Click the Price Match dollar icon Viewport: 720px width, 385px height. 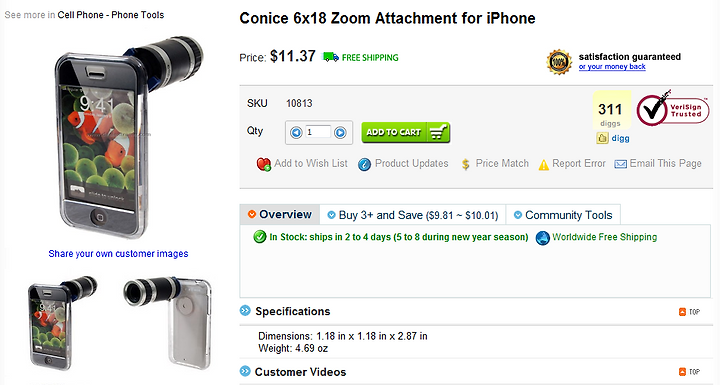[466, 164]
